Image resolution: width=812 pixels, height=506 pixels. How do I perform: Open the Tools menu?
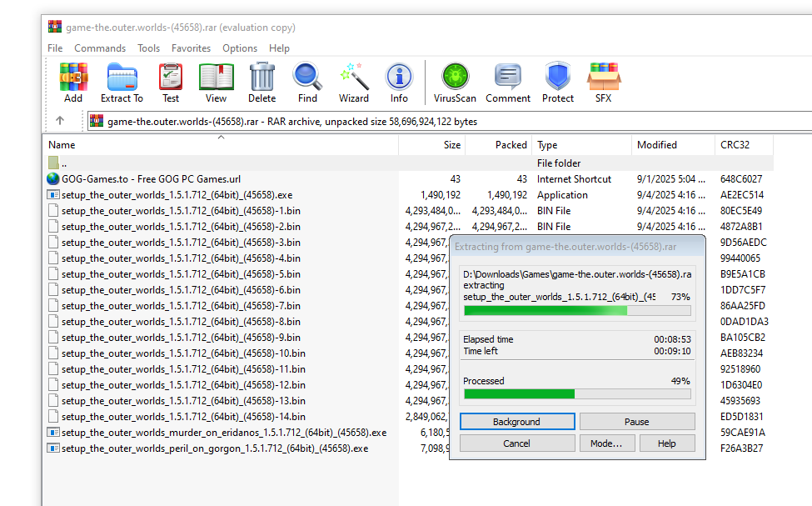148,48
